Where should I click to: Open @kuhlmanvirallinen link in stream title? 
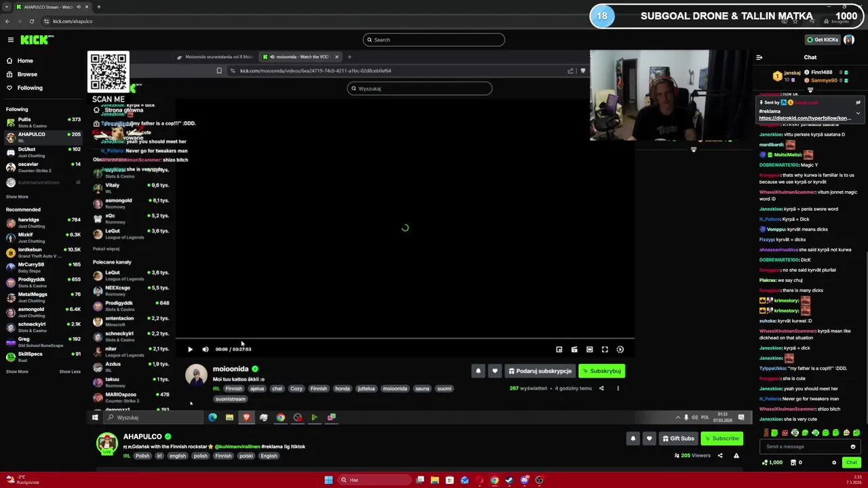(237, 447)
